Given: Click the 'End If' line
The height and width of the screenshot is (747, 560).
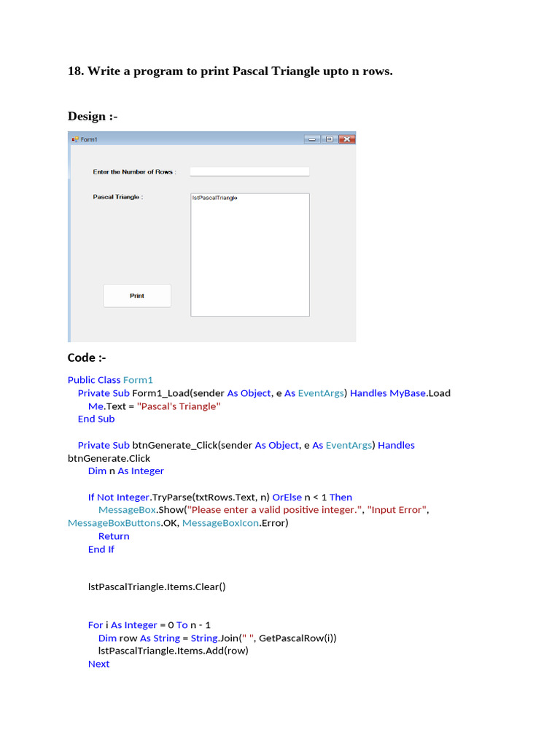Looking at the screenshot, I should coord(101,549).
